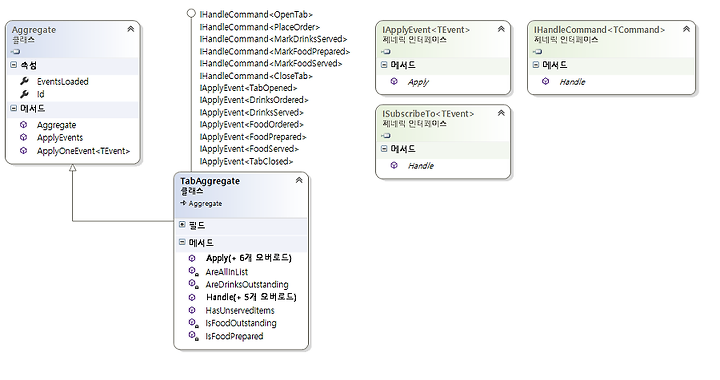Collapse the IHandleCommand<TCommand> interface chevron

point(686,29)
